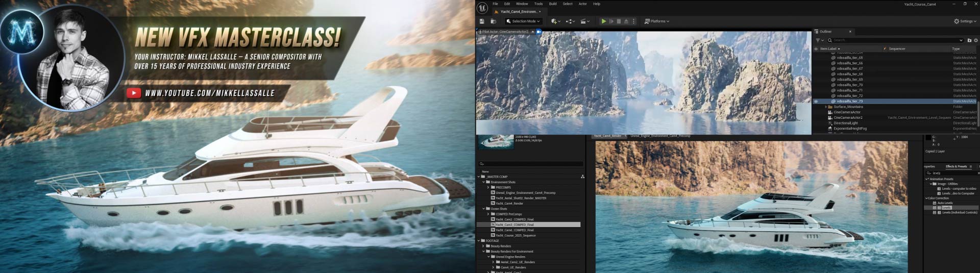This screenshot has height=273, width=980.
Task: Open the Build menu
Action: tap(553, 4)
